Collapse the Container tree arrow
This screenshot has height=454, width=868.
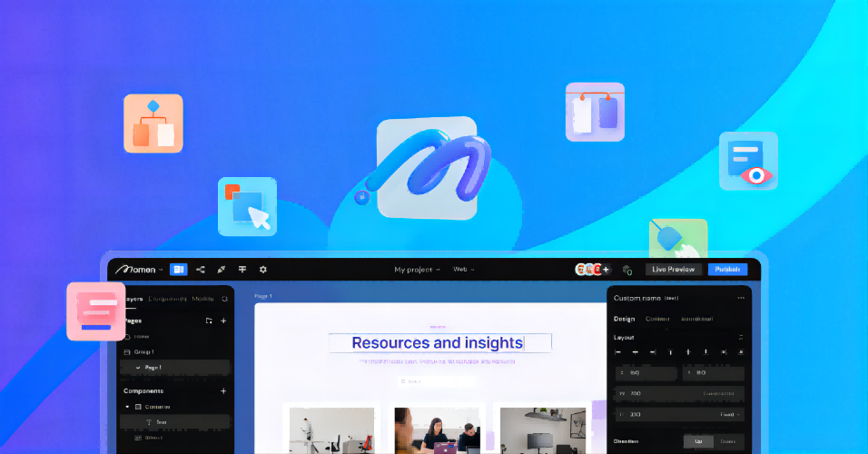(127, 407)
